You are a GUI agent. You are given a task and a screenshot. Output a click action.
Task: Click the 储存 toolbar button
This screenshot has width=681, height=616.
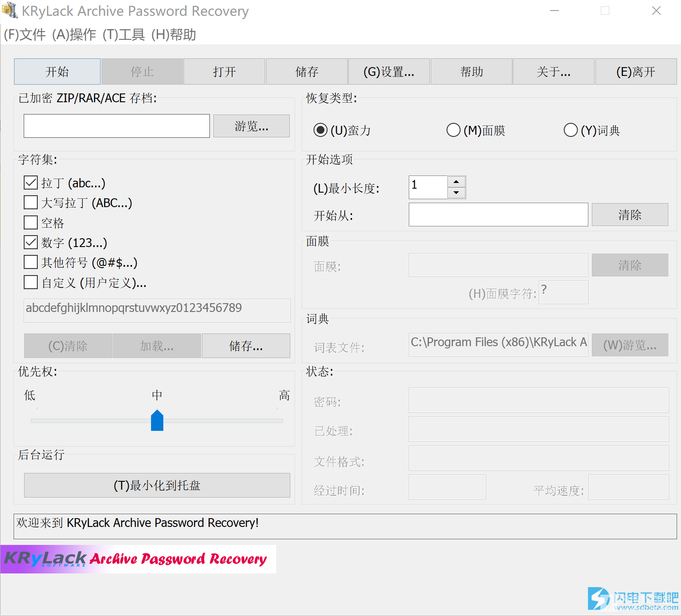pyautogui.click(x=307, y=72)
